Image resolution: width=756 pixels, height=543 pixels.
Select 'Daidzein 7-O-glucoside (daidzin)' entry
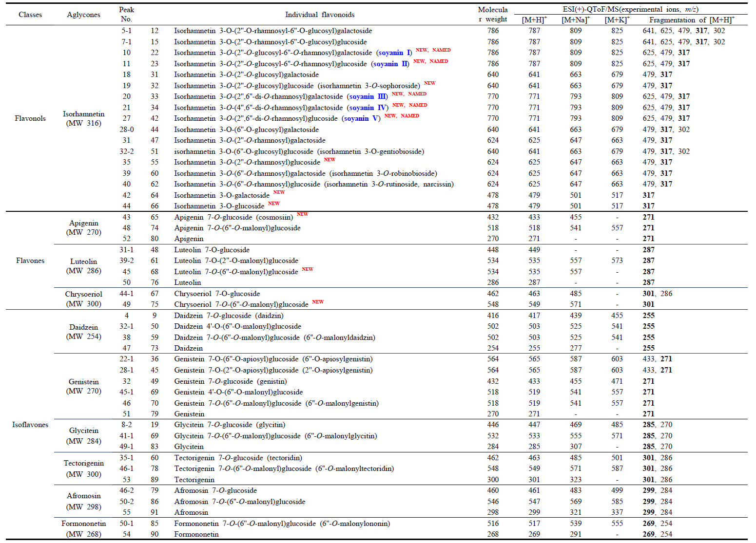[x=229, y=316]
